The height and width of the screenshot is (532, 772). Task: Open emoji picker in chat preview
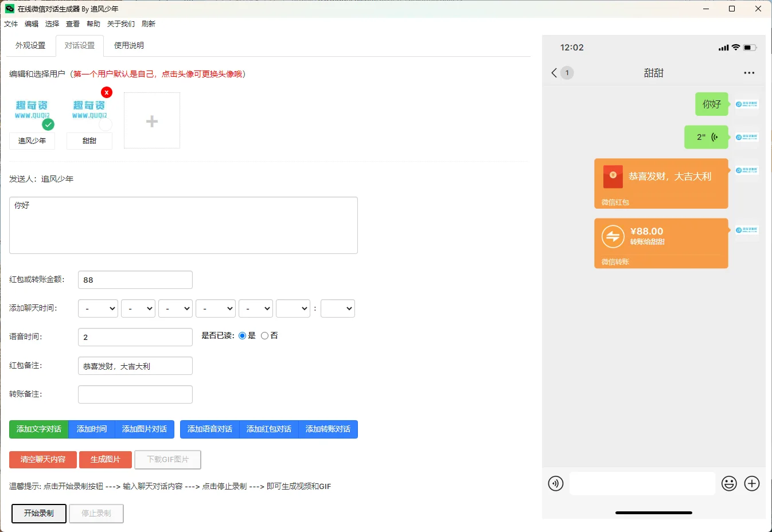click(x=729, y=483)
